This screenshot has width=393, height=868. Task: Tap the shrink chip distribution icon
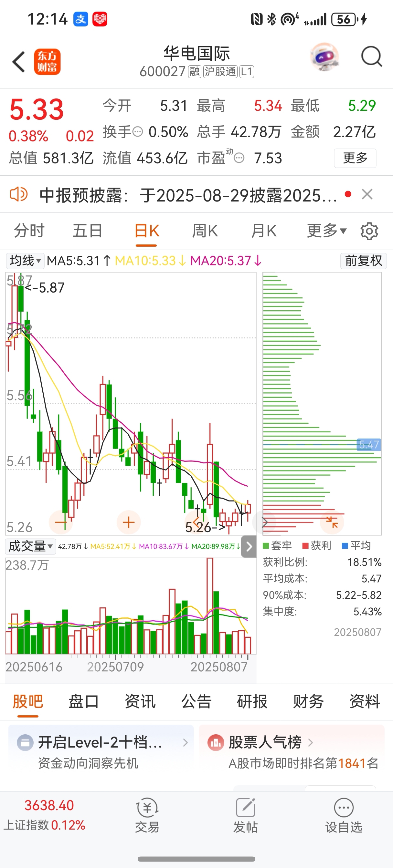pos(332,522)
